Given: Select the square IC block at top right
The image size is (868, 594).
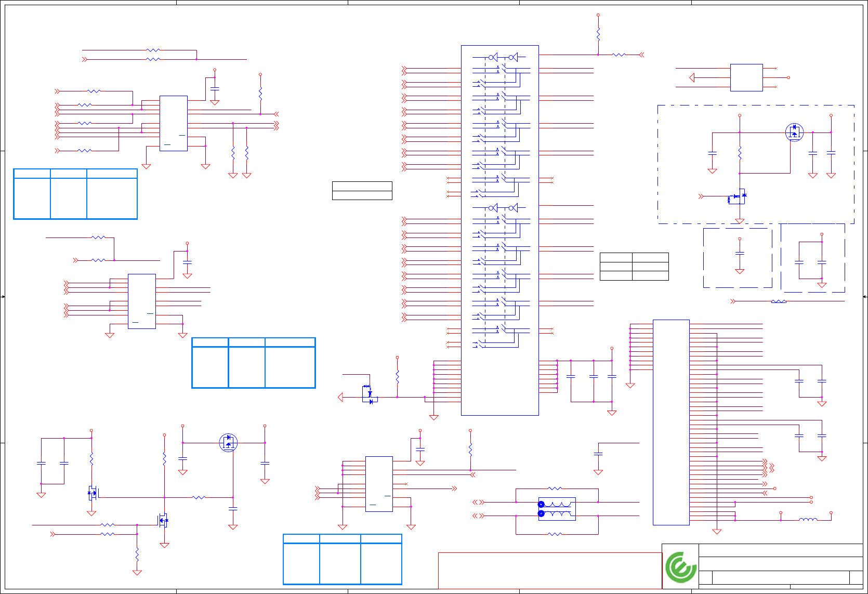Looking at the screenshot, I should click(746, 77).
